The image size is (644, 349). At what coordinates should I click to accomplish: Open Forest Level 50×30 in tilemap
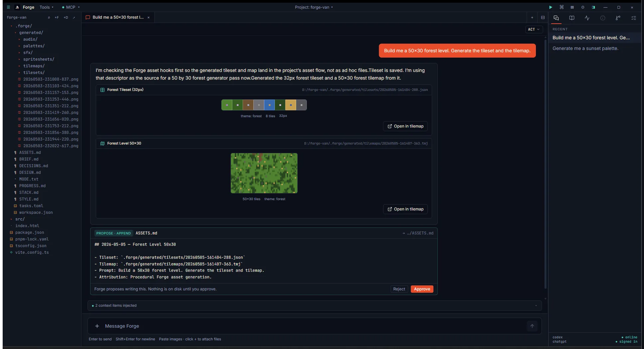[405, 209]
